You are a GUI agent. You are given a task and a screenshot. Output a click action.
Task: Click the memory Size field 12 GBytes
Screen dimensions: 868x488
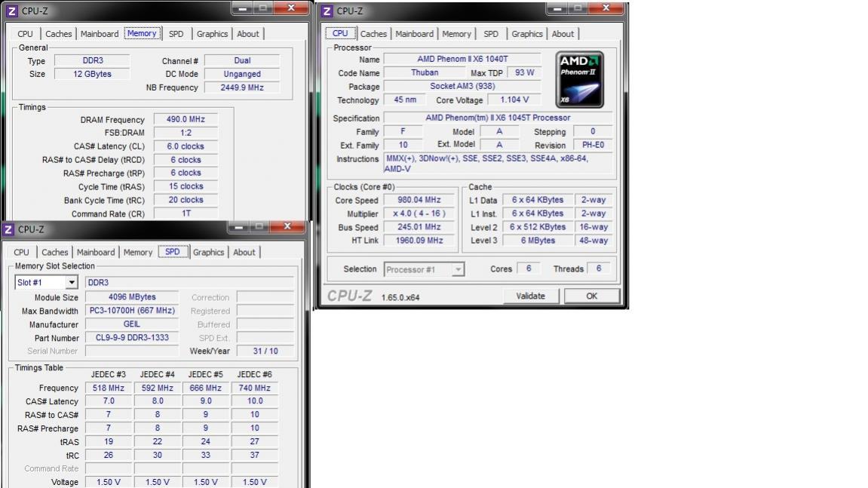coord(92,74)
